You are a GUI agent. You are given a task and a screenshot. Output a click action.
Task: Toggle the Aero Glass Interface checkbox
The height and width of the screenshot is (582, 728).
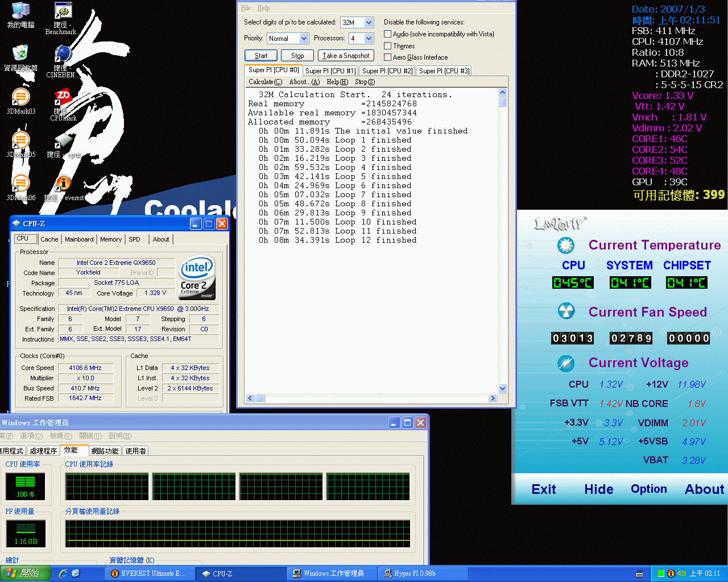click(387, 57)
